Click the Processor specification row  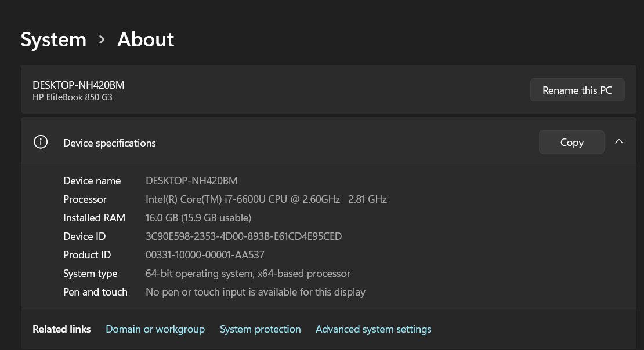[266, 199]
